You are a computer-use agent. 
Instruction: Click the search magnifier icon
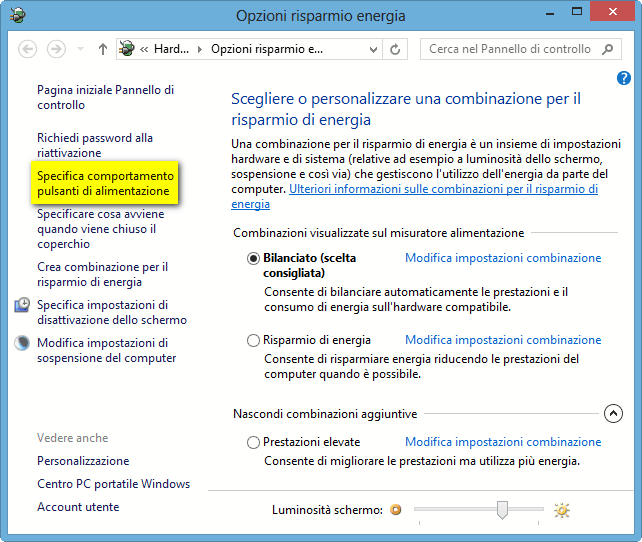pyautogui.click(x=608, y=49)
